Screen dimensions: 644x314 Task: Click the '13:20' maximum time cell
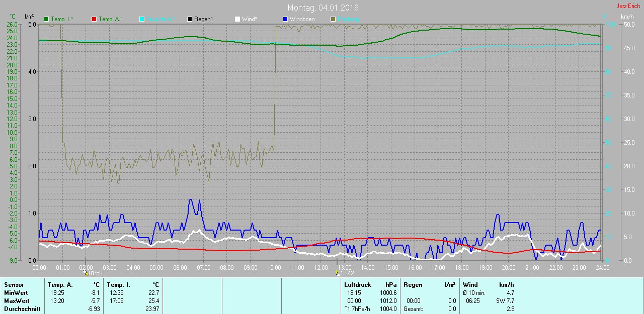click(x=58, y=301)
